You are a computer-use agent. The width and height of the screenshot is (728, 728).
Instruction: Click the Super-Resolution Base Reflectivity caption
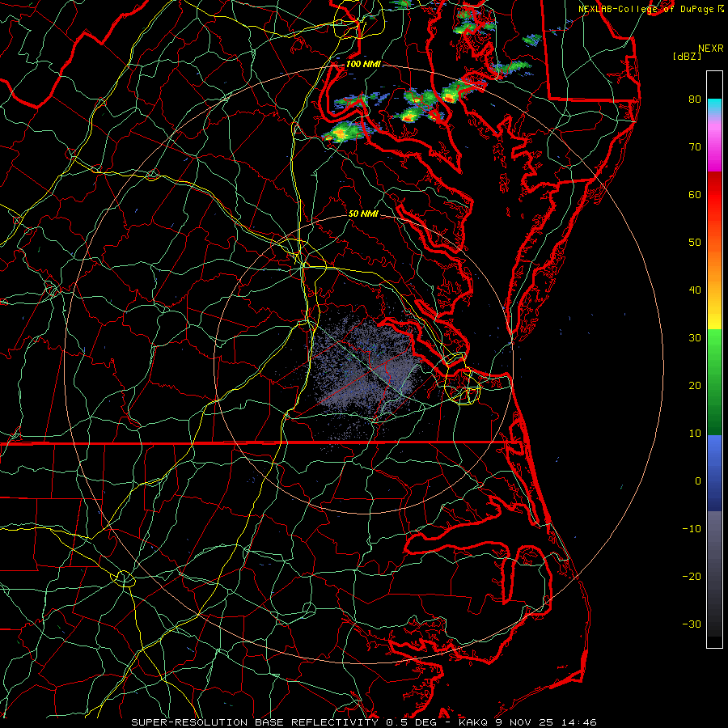click(255, 722)
